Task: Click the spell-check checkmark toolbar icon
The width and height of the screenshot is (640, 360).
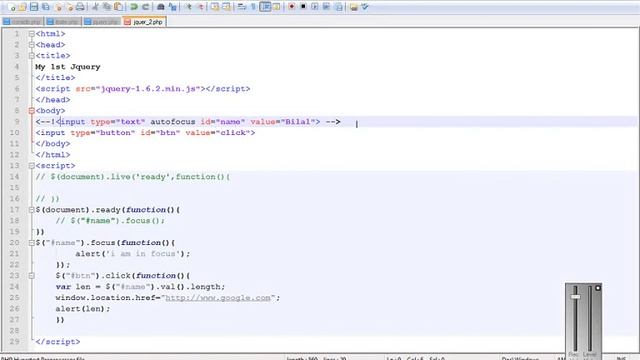Action: point(365,7)
